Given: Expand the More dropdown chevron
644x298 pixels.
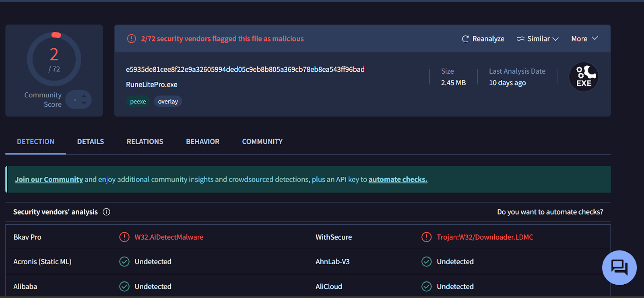Looking at the screenshot, I should tap(594, 38).
